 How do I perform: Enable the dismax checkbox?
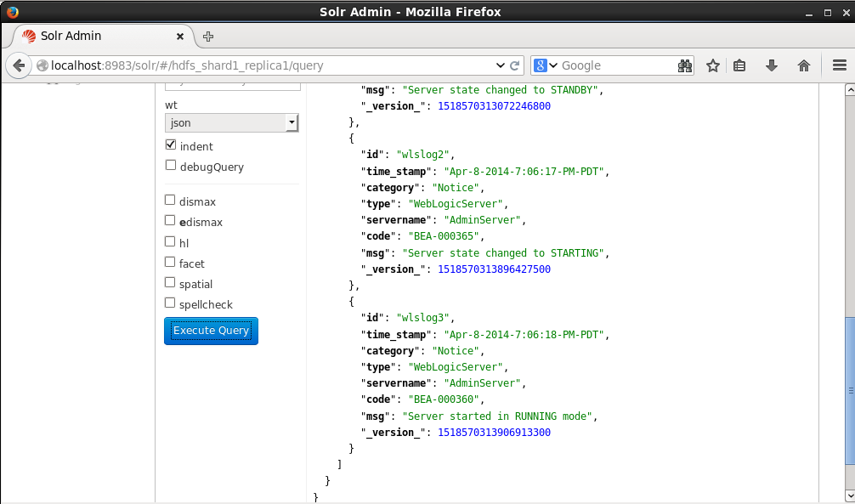coord(170,201)
